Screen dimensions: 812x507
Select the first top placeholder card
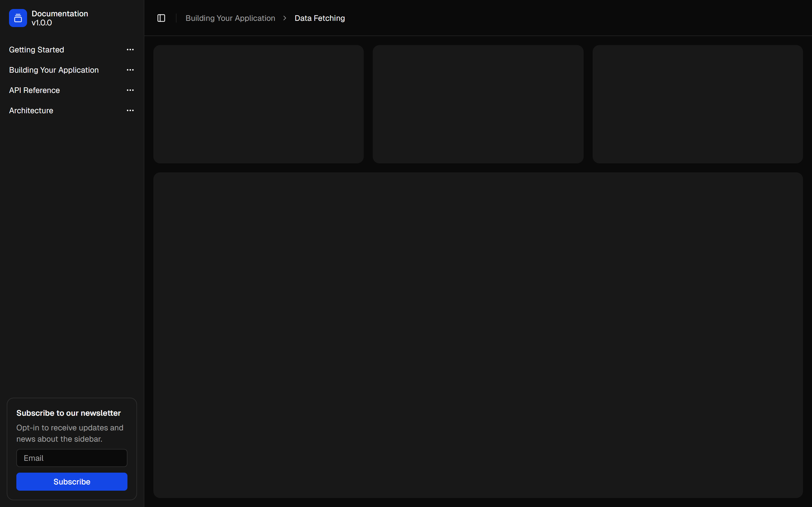point(258,104)
